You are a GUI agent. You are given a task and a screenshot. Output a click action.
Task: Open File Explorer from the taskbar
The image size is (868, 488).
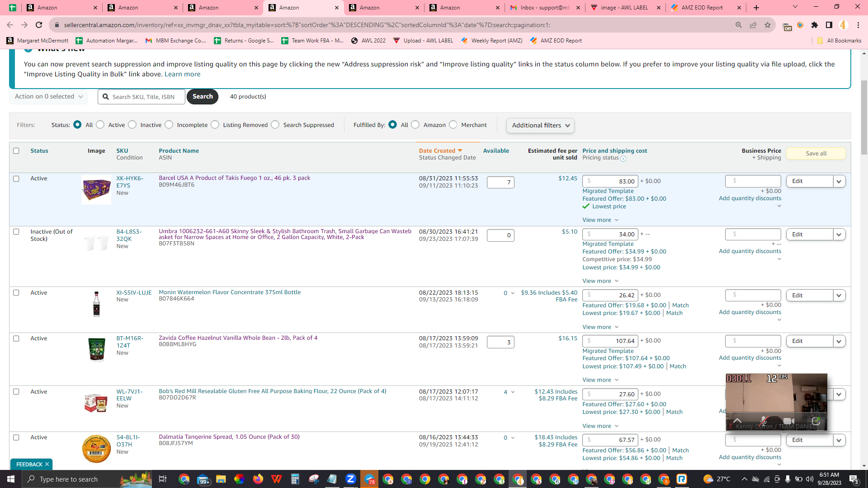click(x=221, y=479)
